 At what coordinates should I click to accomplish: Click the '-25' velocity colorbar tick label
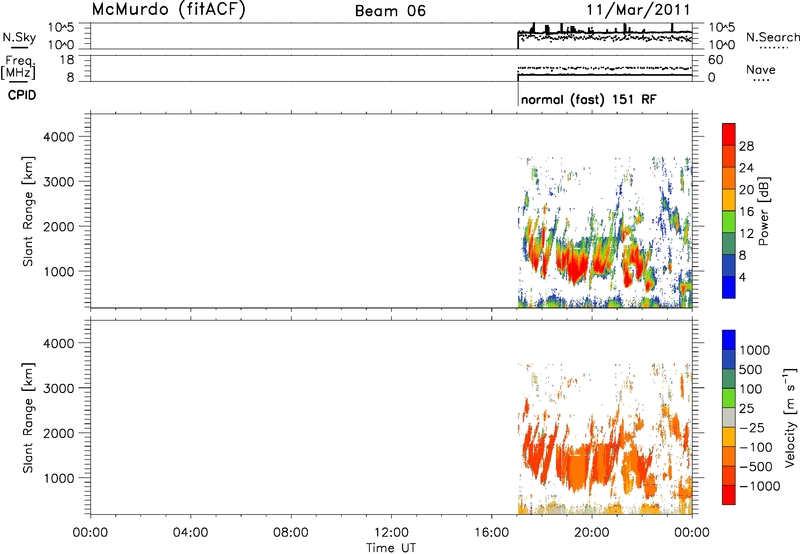[752, 428]
